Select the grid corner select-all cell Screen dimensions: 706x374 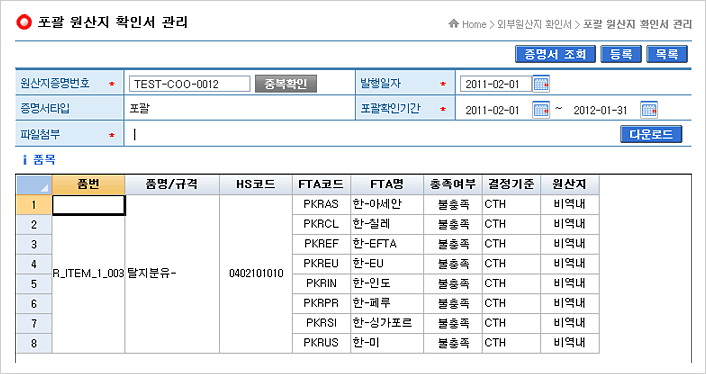34,185
